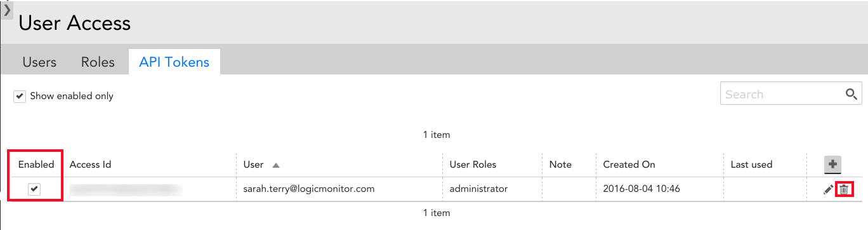Click the blurred Access Id value
Image resolution: width=868 pixels, height=230 pixels.
point(126,189)
